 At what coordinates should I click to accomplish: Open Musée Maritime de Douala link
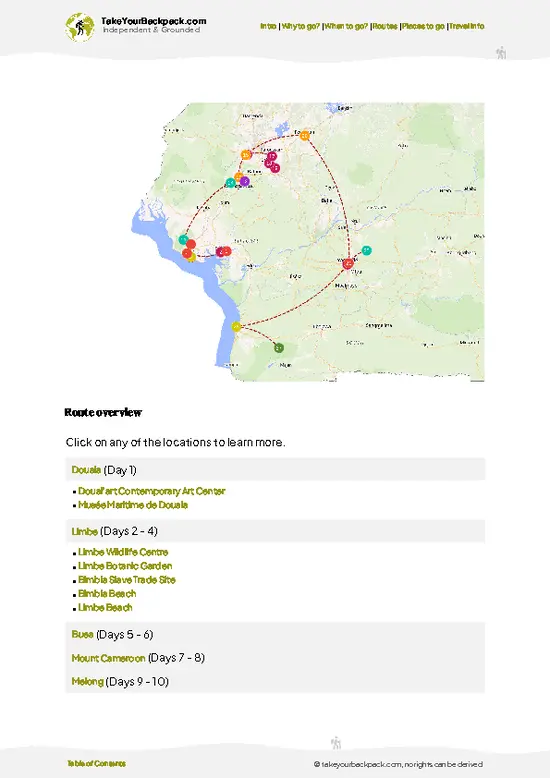point(133,505)
